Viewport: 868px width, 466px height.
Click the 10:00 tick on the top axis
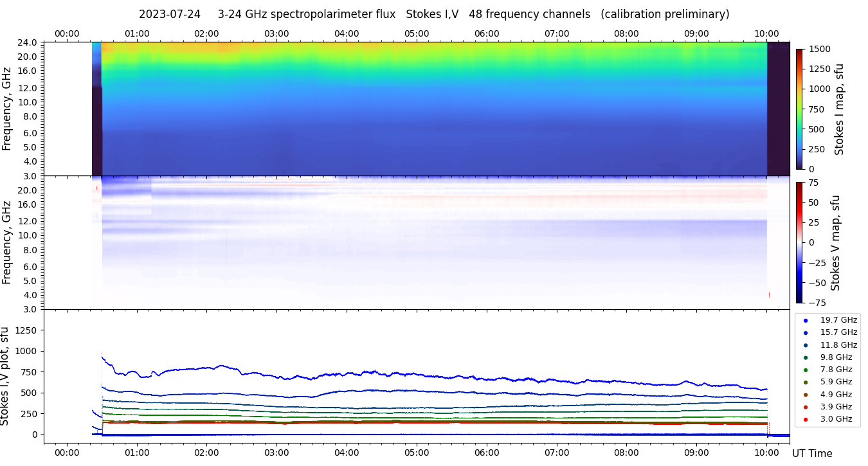(x=766, y=33)
